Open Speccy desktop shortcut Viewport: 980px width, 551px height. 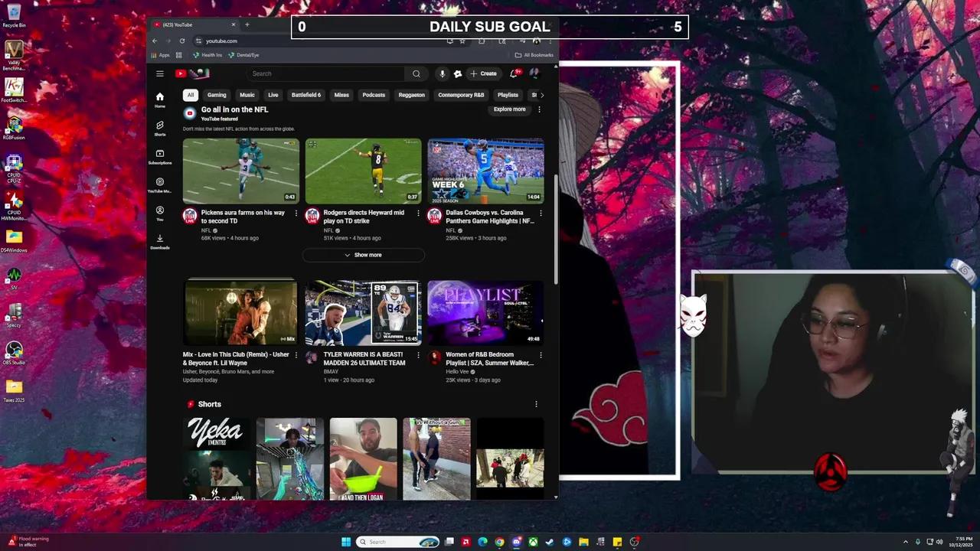pyautogui.click(x=14, y=315)
